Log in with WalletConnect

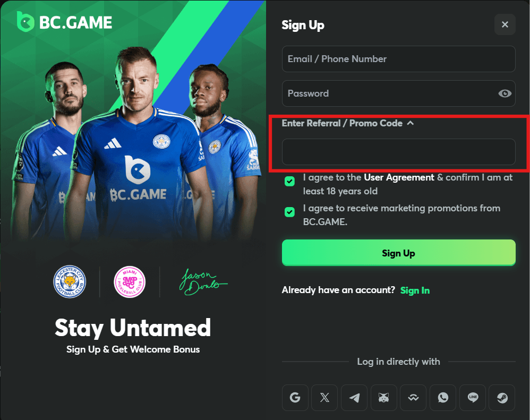click(414, 398)
